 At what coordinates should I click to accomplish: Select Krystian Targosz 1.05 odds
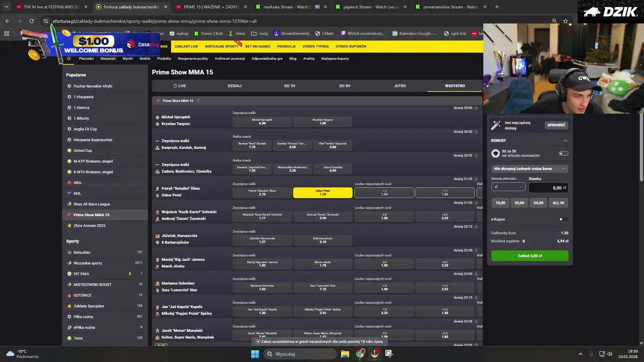pyautogui.click(x=323, y=122)
